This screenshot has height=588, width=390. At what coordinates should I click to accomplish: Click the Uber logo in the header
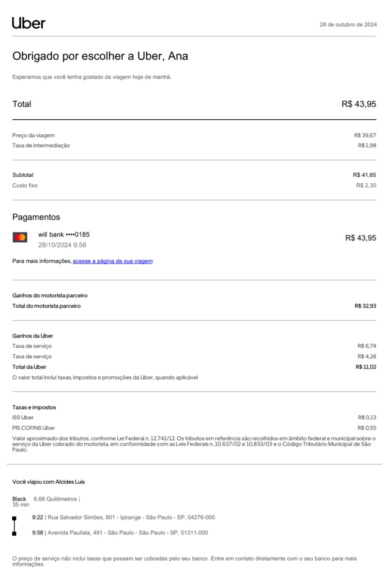(28, 23)
